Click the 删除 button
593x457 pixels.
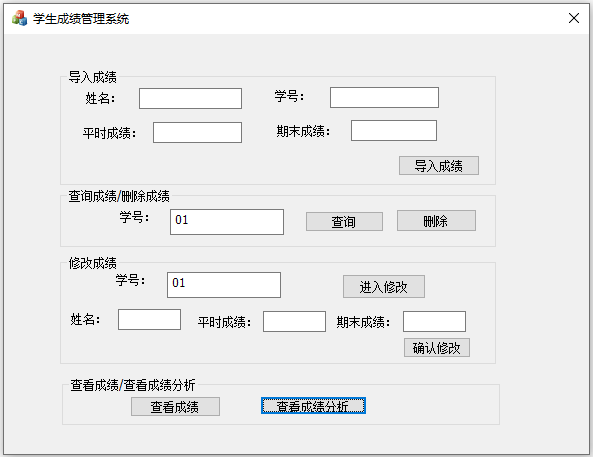click(436, 221)
